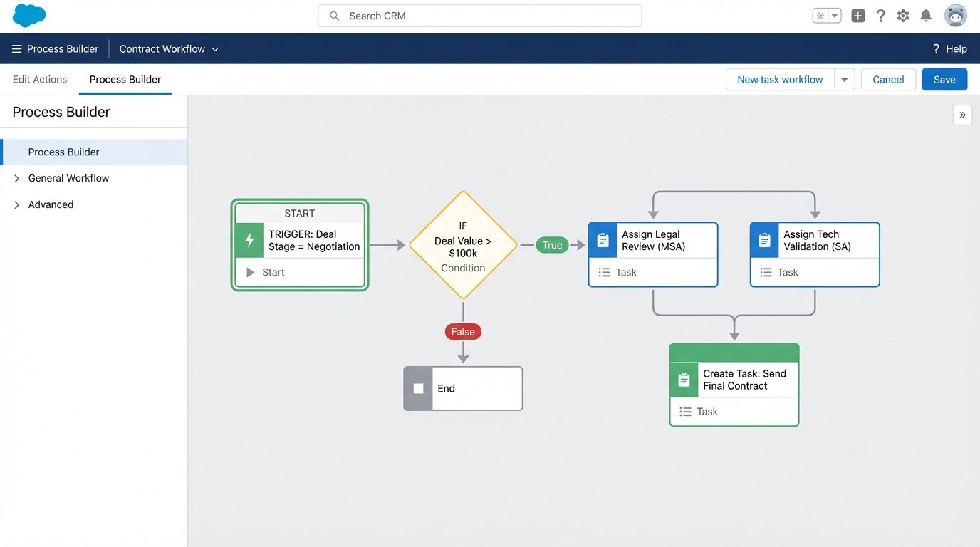
Task: Click the notifications bell icon
Action: (926, 15)
